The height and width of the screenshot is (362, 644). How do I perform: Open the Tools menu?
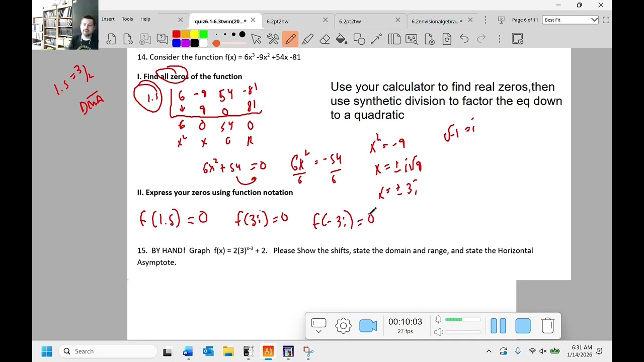click(x=127, y=19)
